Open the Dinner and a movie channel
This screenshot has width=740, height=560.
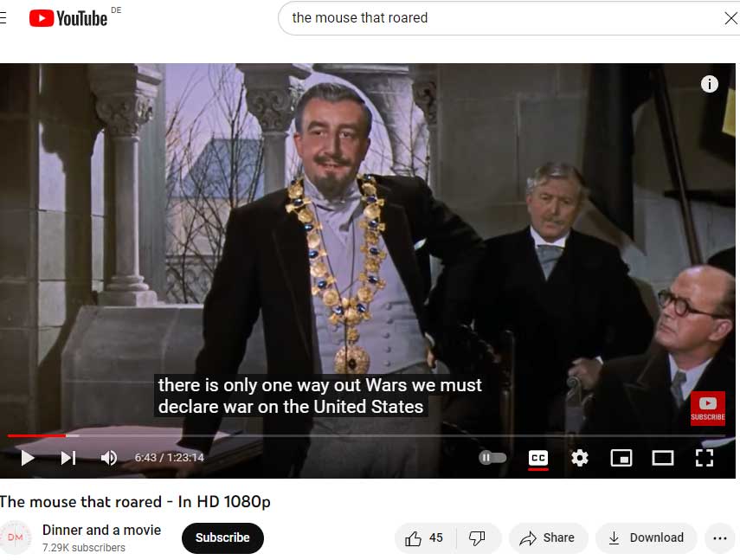click(x=101, y=531)
